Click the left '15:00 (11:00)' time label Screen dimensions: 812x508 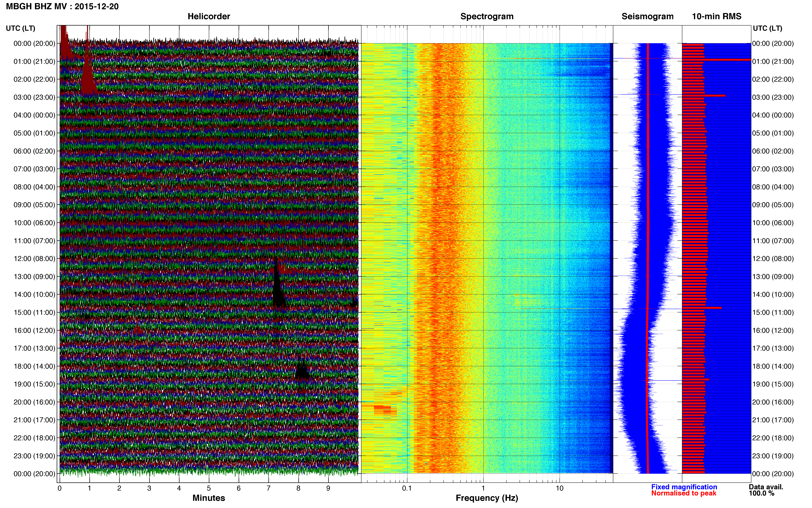pos(34,312)
